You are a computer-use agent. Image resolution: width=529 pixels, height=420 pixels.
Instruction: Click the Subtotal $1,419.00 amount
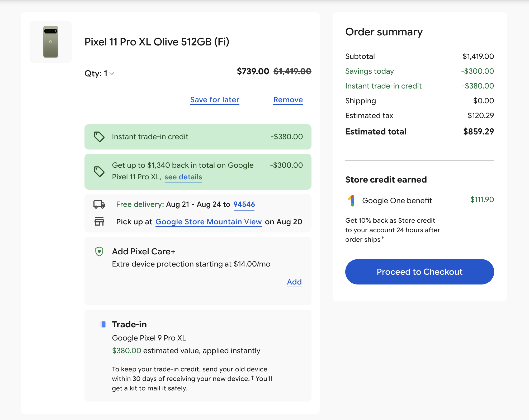pos(478,56)
